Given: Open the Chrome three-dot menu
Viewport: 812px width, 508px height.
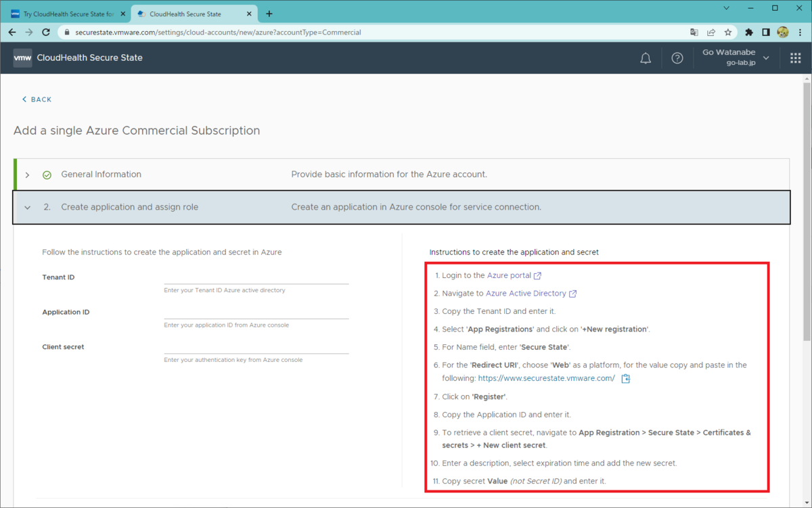Looking at the screenshot, I should tap(800, 32).
